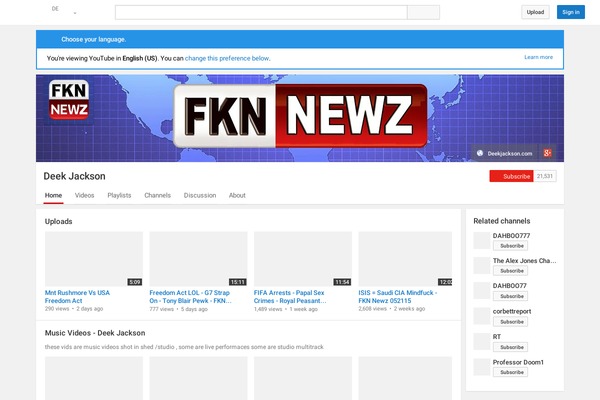The image size is (600, 400).
Task: Open the Playlists tab
Action: tap(119, 195)
